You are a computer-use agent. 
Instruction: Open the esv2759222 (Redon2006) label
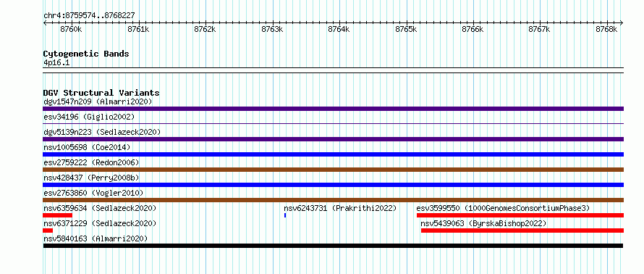pos(91,162)
